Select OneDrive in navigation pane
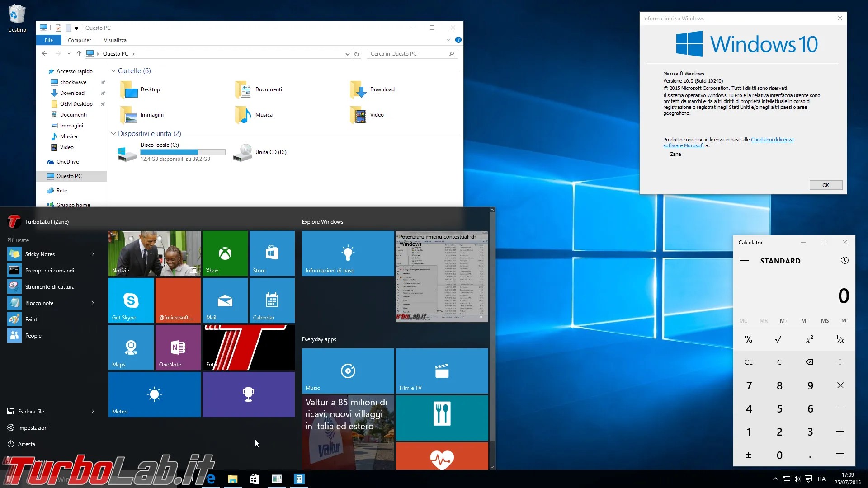This screenshot has width=868, height=488. pyautogui.click(x=67, y=162)
